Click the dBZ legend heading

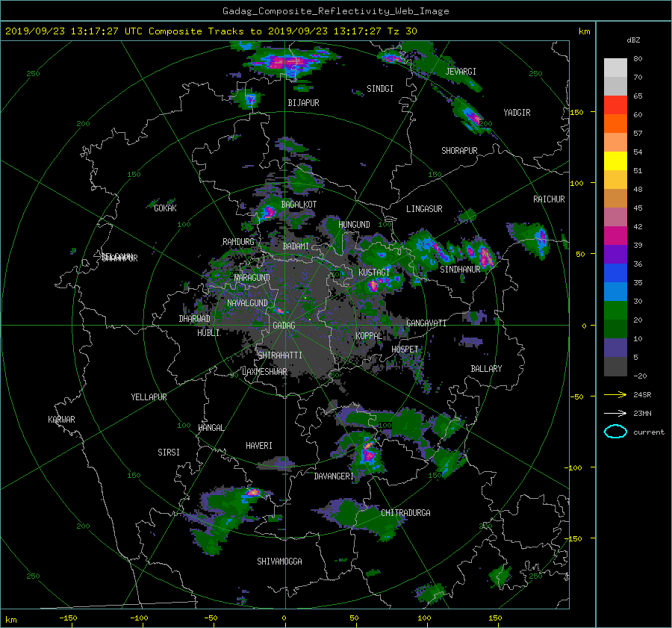coord(633,40)
